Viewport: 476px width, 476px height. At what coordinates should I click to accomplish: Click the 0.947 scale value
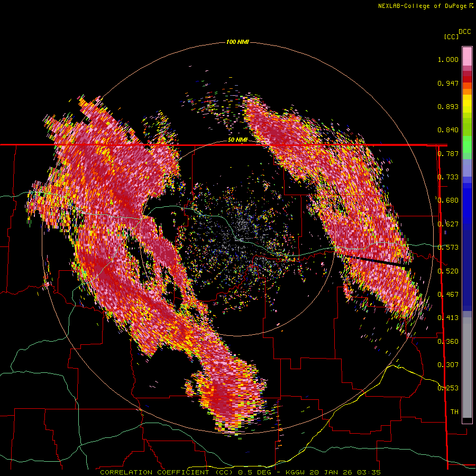point(448,83)
